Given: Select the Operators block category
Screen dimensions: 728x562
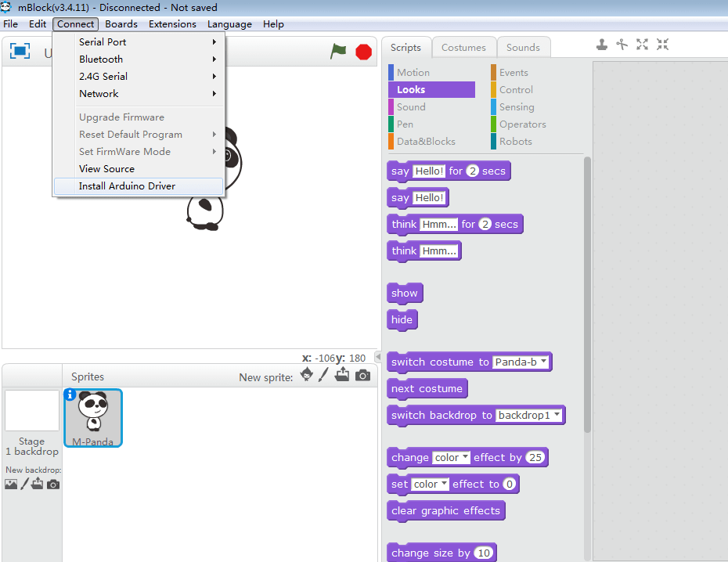Looking at the screenshot, I should (x=534, y=124).
